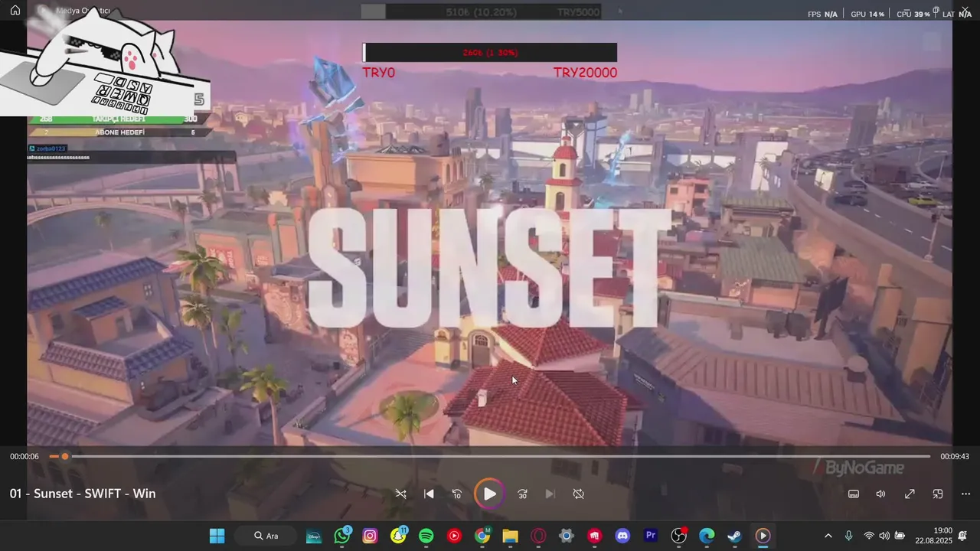Screen dimensions: 980x551
Task: Switch to mini player view
Action: [x=938, y=494]
